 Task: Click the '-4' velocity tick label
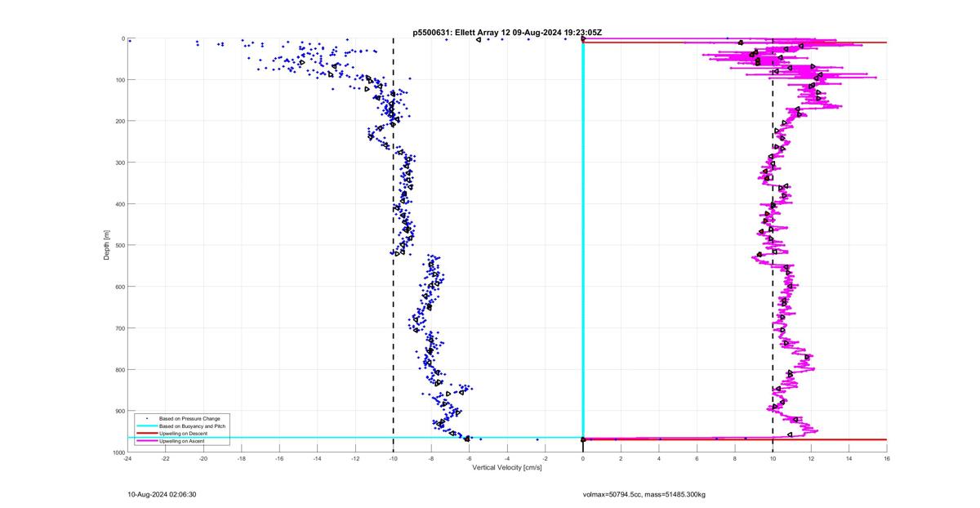(x=507, y=458)
